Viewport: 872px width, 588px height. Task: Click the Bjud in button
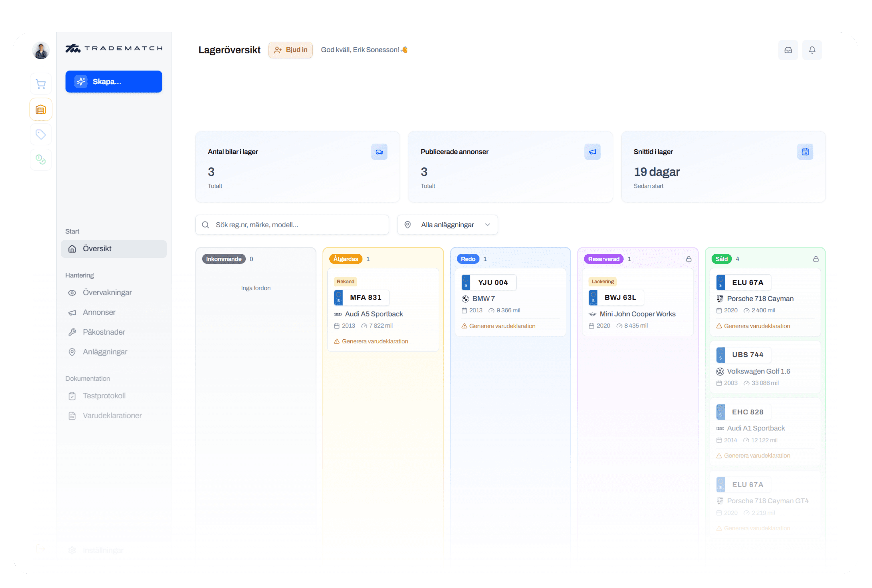pyautogui.click(x=290, y=50)
